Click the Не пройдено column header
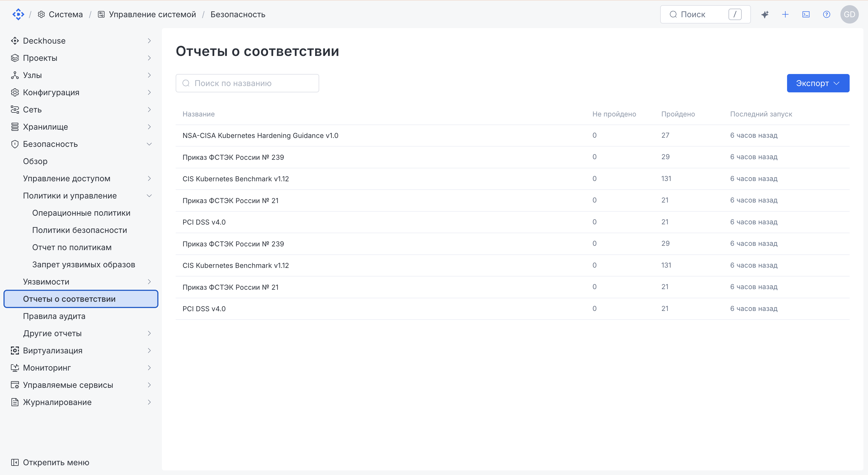Screen dimensions: 868x475 614,114
